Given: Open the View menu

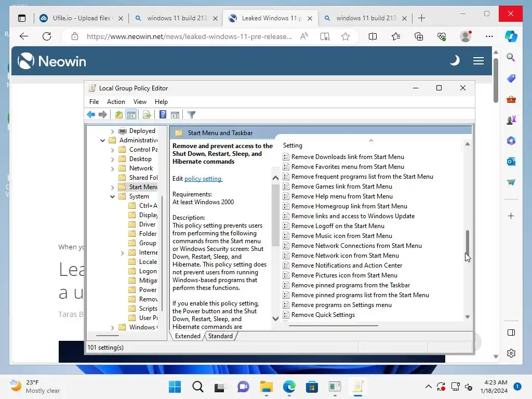Looking at the screenshot, I should pyautogui.click(x=140, y=102).
